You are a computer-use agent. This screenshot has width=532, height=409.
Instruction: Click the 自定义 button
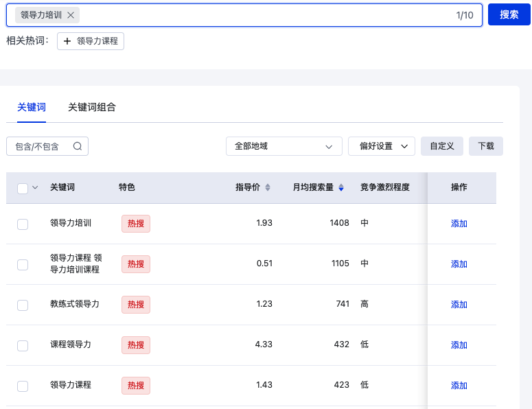click(442, 146)
